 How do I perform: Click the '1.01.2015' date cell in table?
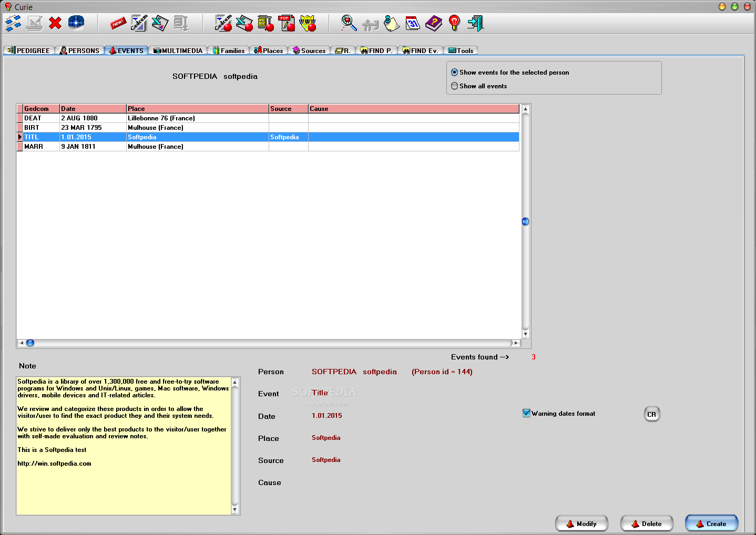click(93, 137)
